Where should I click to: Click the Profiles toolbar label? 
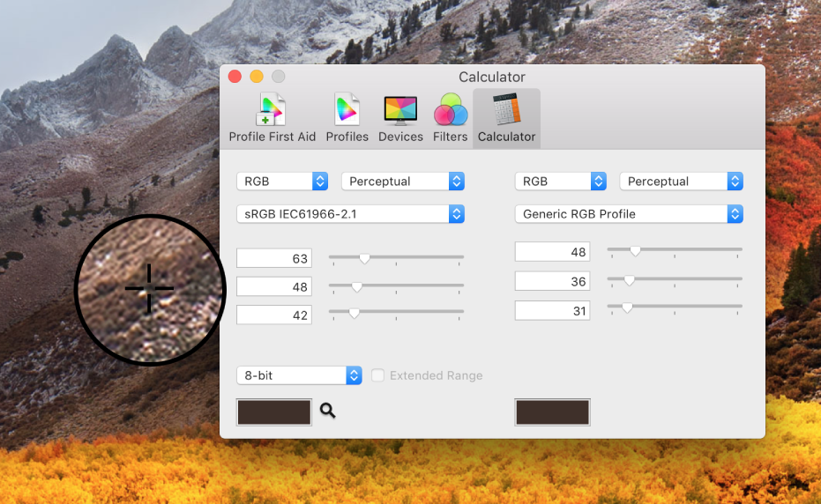pyautogui.click(x=347, y=137)
